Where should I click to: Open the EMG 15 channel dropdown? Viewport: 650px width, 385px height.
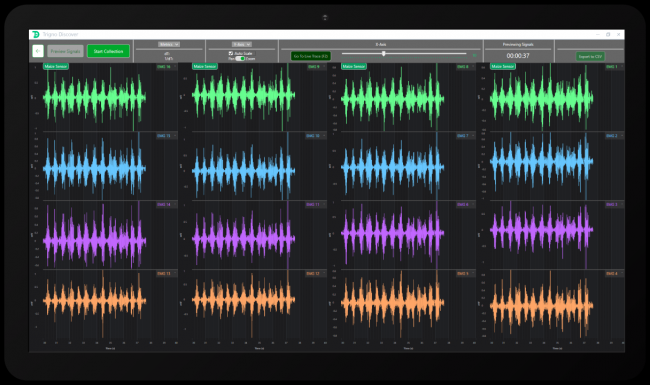pos(166,136)
